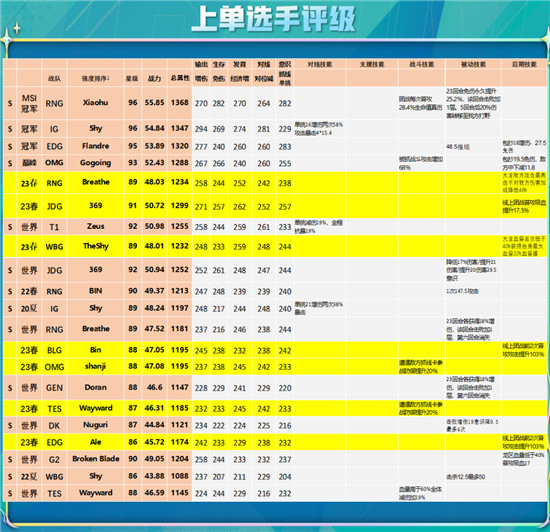Select the yellow TheShy row name
Screen dimensions: 550x532
tap(96, 246)
